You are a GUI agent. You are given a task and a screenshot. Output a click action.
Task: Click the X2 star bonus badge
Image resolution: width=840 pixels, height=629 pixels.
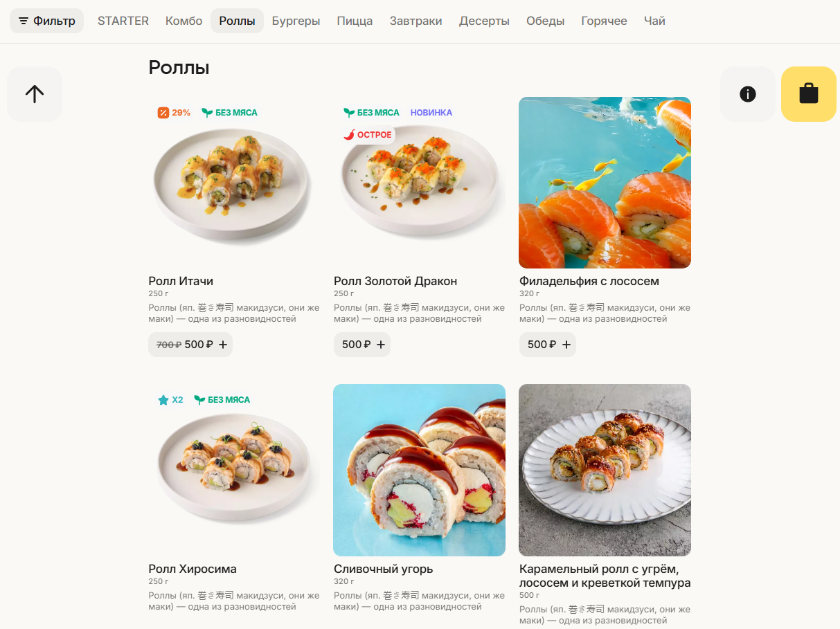coord(170,400)
